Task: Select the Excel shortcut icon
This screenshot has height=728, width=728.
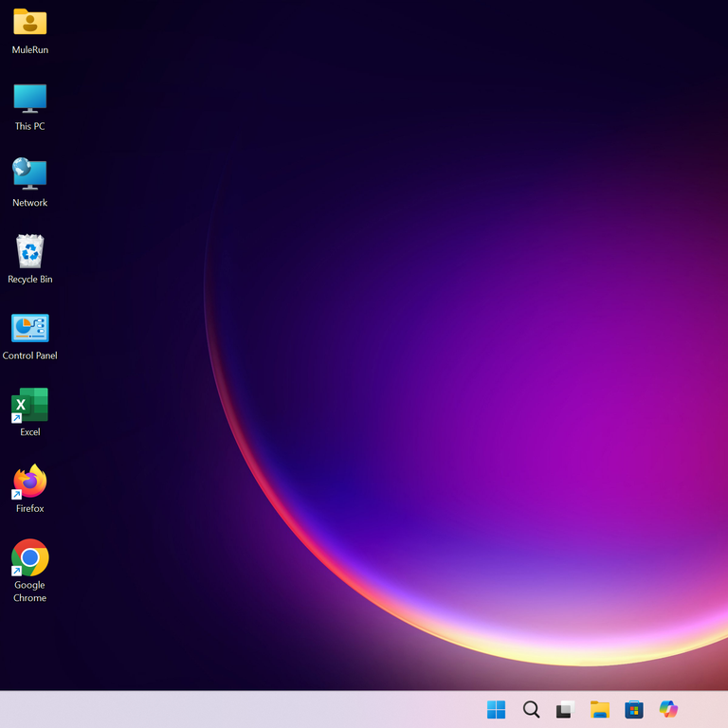Action: [29, 405]
